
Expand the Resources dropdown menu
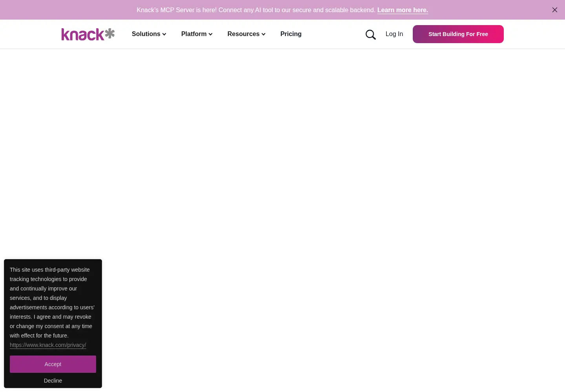click(246, 34)
